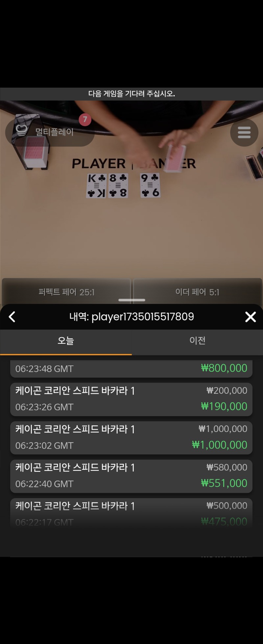Image resolution: width=263 pixels, height=644 pixels.
Task: Select the 이더 페어 5:1 bet area
Action: tap(197, 291)
